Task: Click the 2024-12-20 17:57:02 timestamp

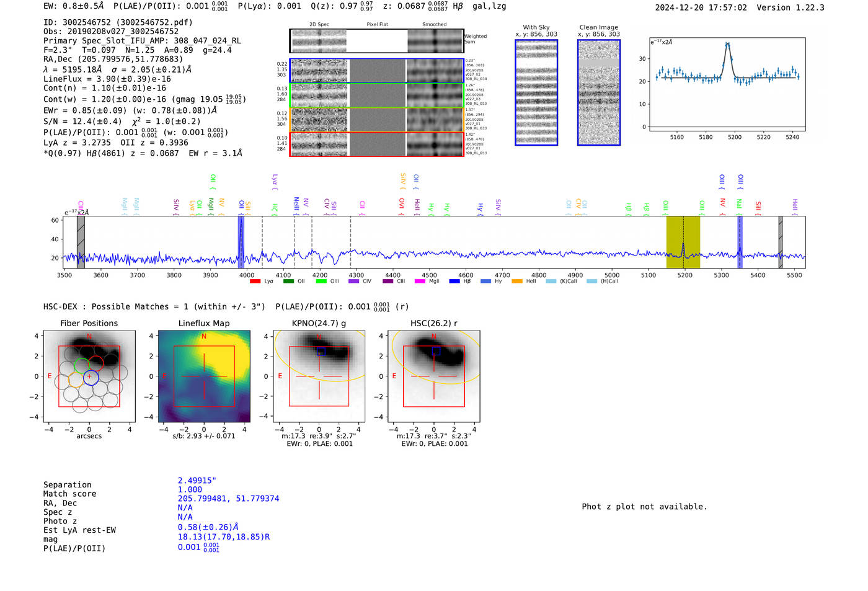Action: (x=701, y=8)
